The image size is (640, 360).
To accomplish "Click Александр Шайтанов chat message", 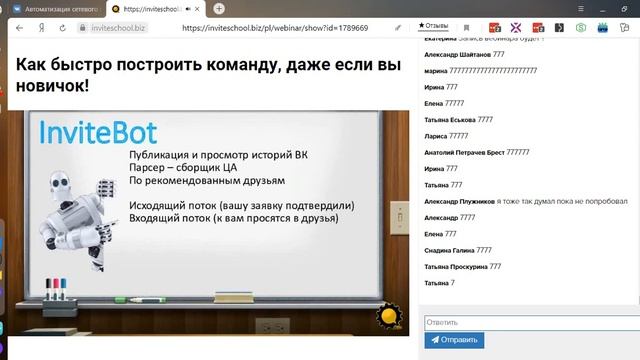I will pos(464,54).
